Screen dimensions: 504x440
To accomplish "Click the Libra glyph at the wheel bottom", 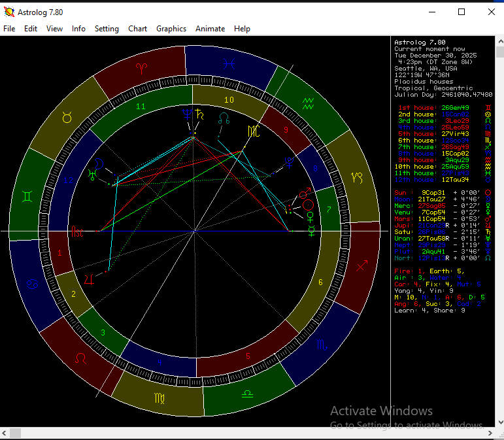I will 247,394.
